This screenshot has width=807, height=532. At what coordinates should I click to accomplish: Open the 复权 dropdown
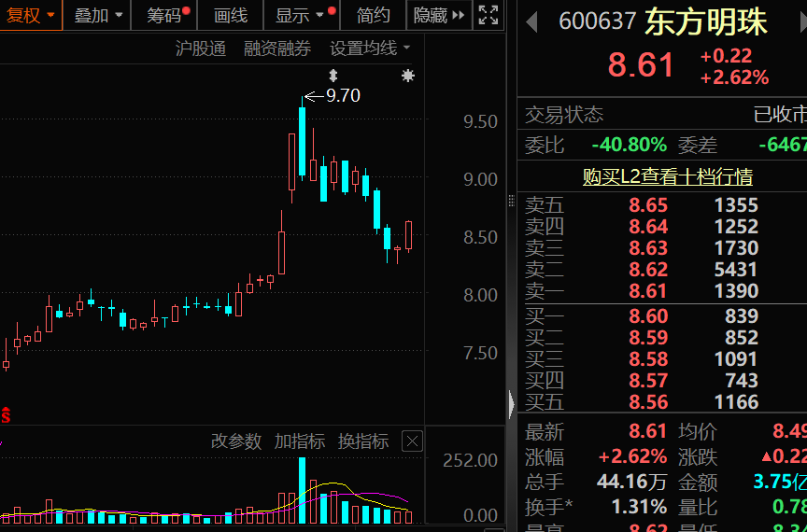(x=30, y=15)
